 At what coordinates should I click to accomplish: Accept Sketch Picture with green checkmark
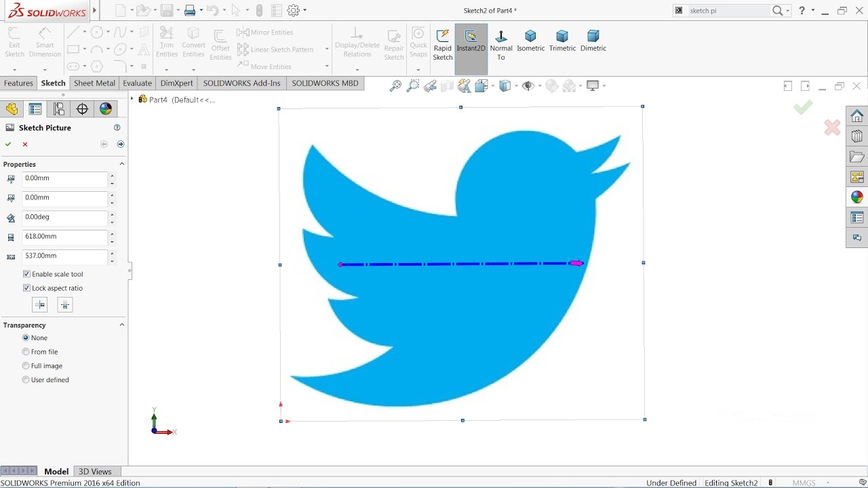coord(8,144)
